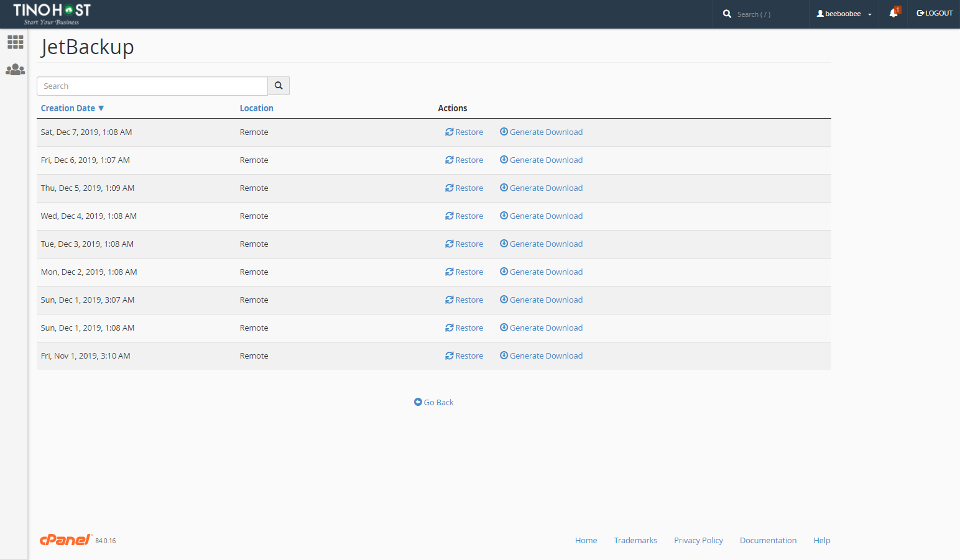This screenshot has height=560, width=960.
Task: Open the Trademarks footer link
Action: click(x=635, y=540)
